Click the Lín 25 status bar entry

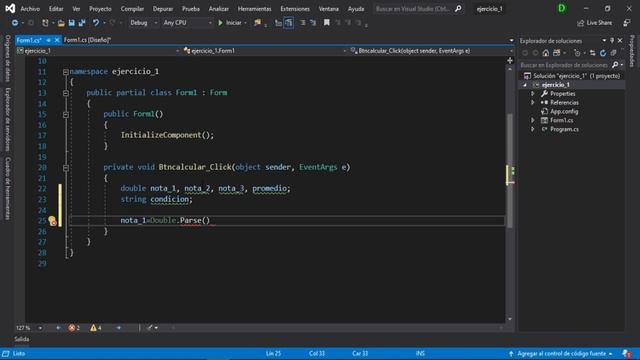coord(273,353)
